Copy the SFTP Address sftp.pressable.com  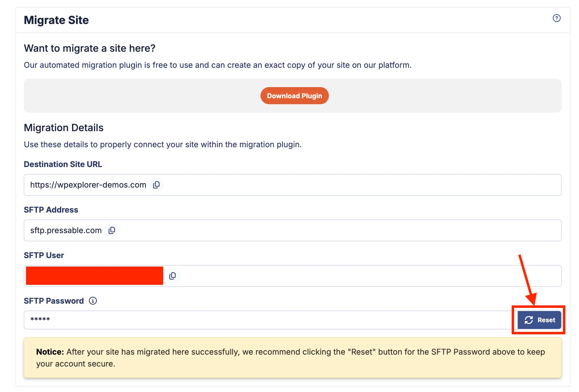point(112,230)
